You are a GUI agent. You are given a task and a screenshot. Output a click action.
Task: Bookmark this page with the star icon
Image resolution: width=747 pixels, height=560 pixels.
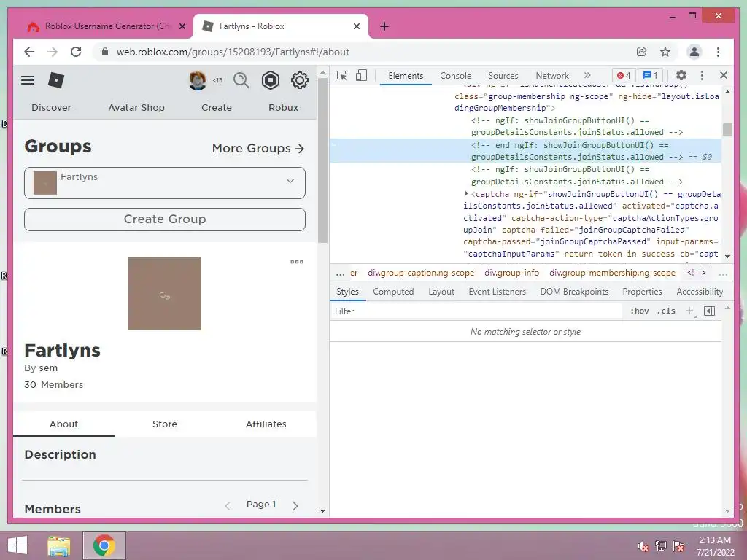(x=665, y=52)
